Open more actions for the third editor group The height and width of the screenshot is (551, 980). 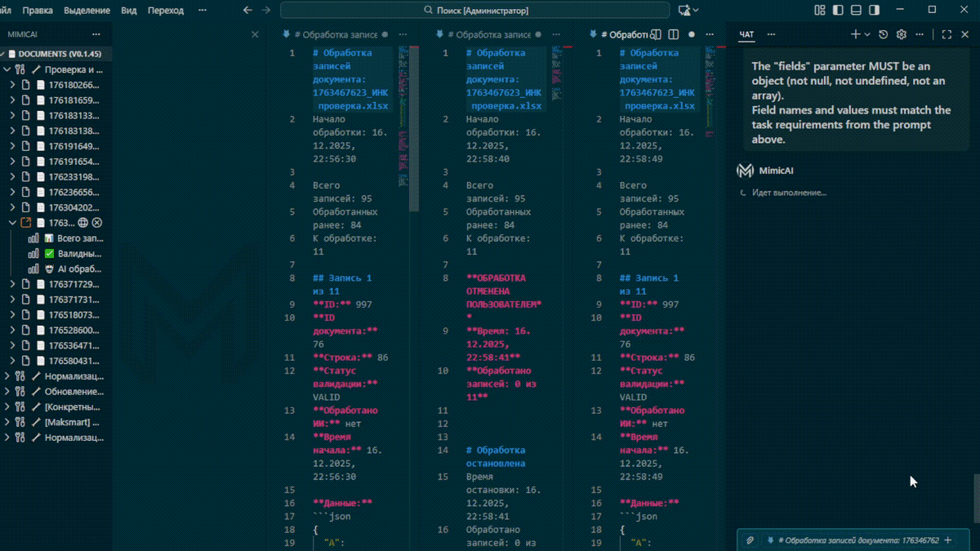[x=710, y=35]
